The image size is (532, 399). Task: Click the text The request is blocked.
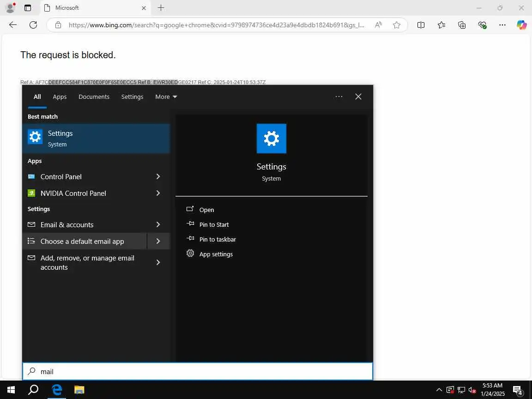pos(68,55)
